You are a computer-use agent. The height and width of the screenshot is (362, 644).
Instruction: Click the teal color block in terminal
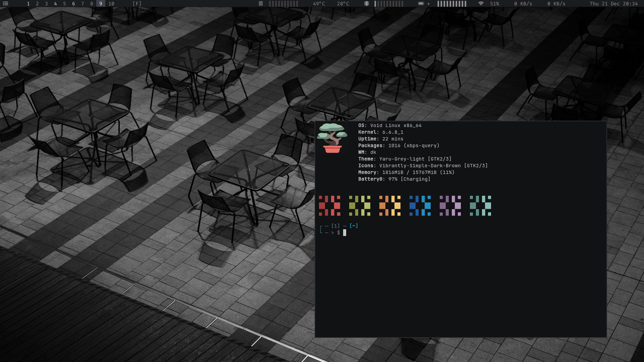[480, 206]
